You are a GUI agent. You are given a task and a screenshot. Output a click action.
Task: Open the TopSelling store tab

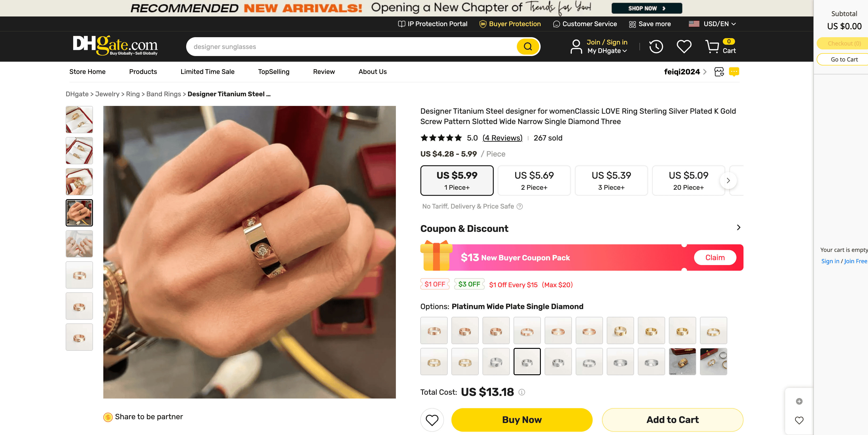coord(274,72)
